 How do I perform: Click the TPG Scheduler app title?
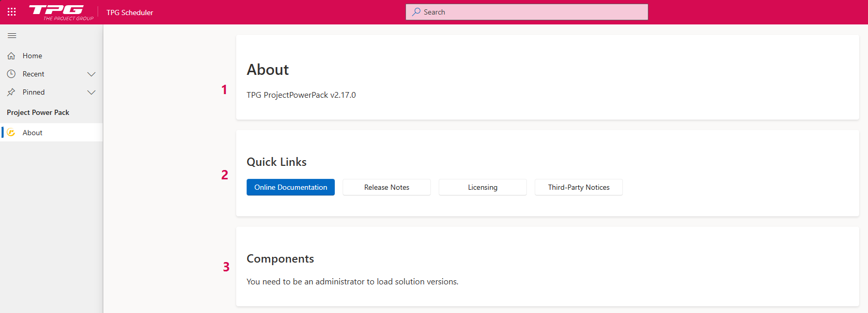pyautogui.click(x=130, y=12)
